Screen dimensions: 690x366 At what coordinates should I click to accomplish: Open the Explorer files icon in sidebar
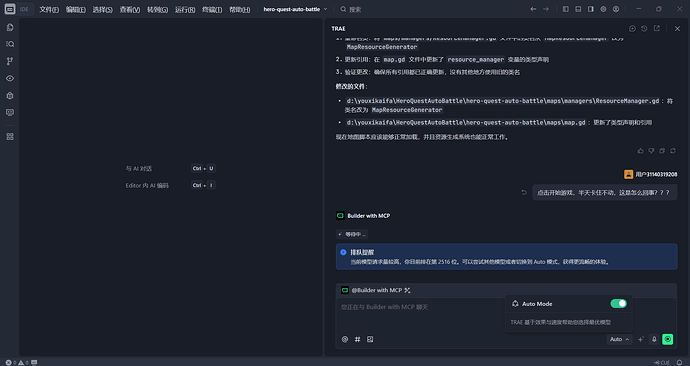pyautogui.click(x=10, y=27)
